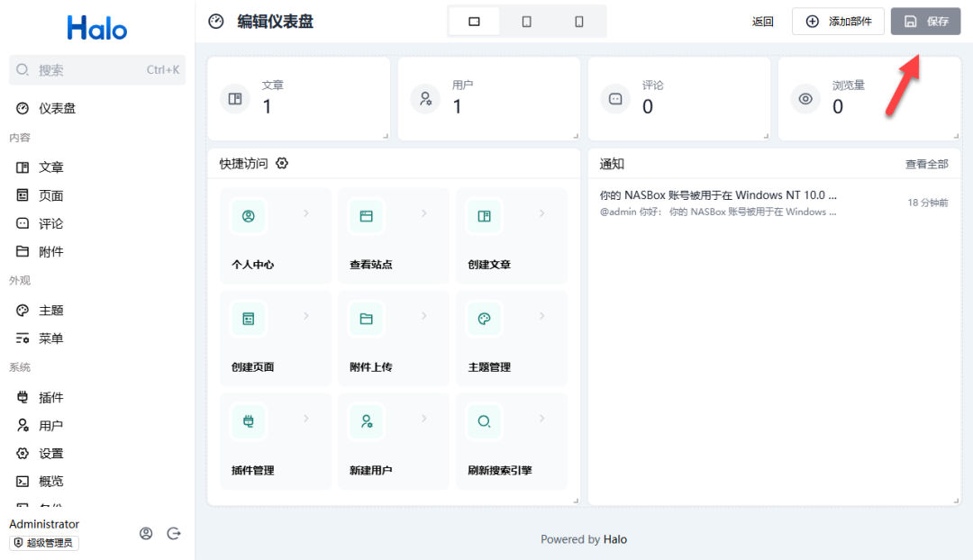Click the chevron on 插件管理 card

(x=306, y=419)
